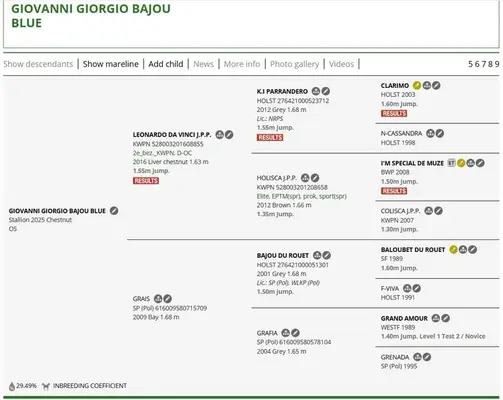Show 5 generations pedigree
Image resolution: width=503 pixels, height=400 pixels.
(470, 64)
